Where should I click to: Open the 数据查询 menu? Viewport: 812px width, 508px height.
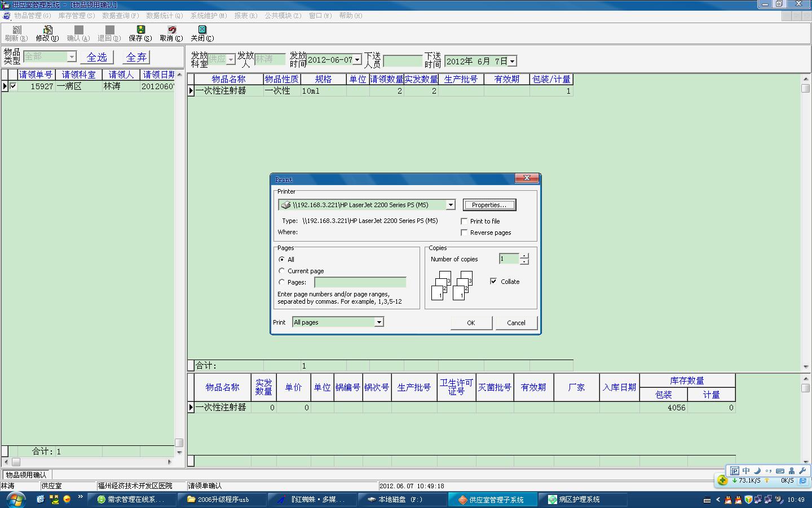click(120, 16)
